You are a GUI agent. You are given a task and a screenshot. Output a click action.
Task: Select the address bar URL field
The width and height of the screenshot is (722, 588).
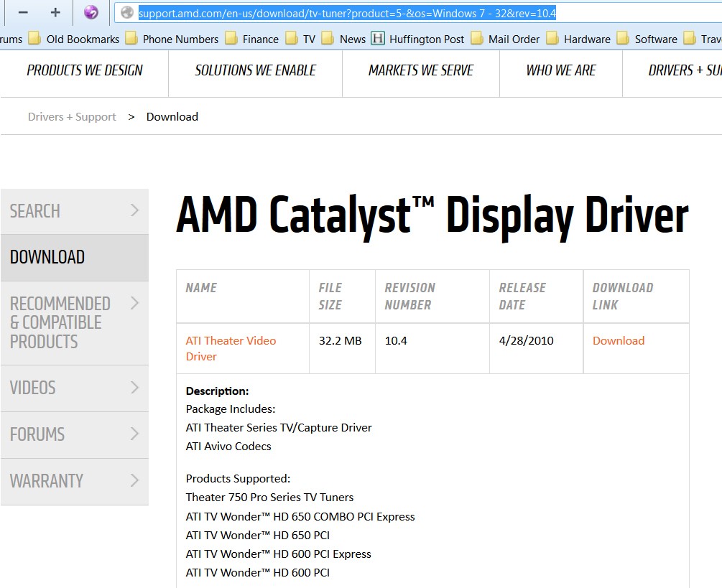click(418, 14)
